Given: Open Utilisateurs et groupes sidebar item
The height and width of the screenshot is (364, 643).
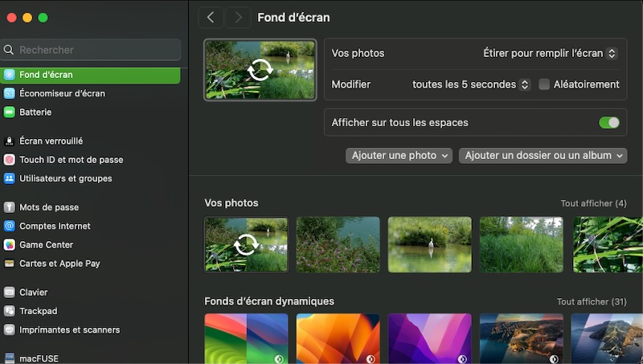Looking at the screenshot, I should coord(65,178).
